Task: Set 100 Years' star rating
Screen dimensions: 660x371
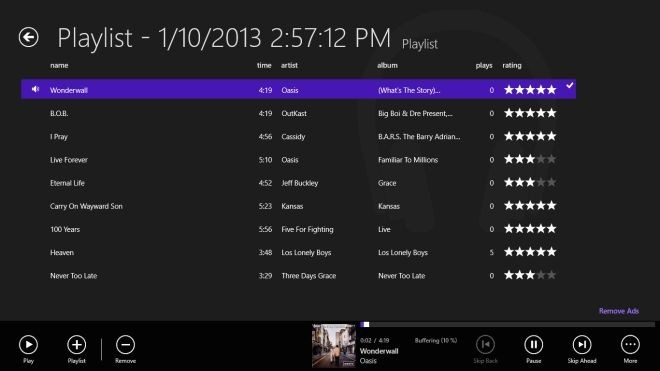Action: (x=530, y=228)
